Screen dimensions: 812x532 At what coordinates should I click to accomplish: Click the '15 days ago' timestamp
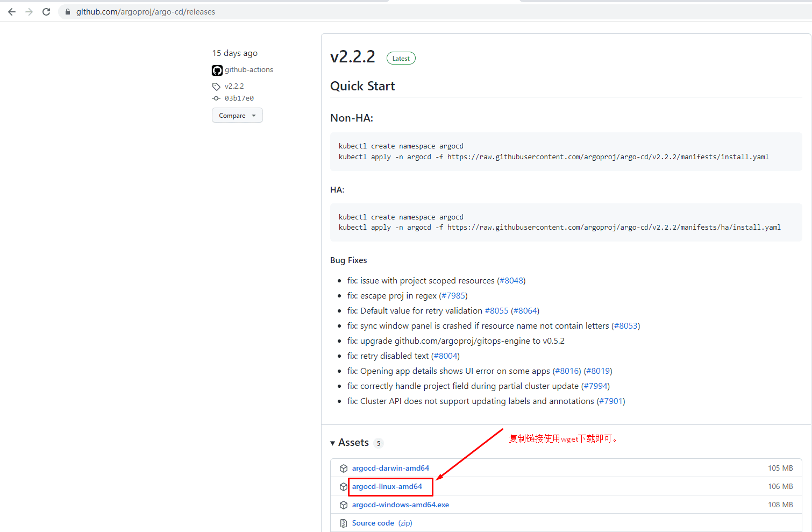tap(235, 53)
